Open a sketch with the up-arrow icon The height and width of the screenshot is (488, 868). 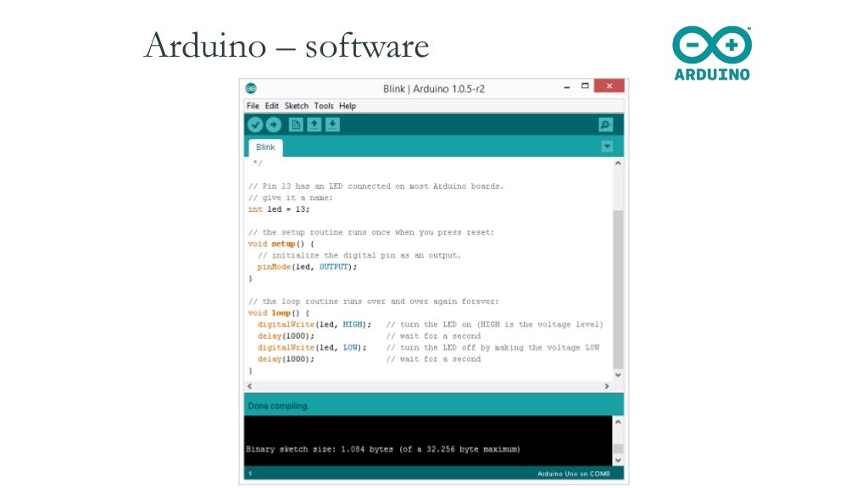coord(314,125)
